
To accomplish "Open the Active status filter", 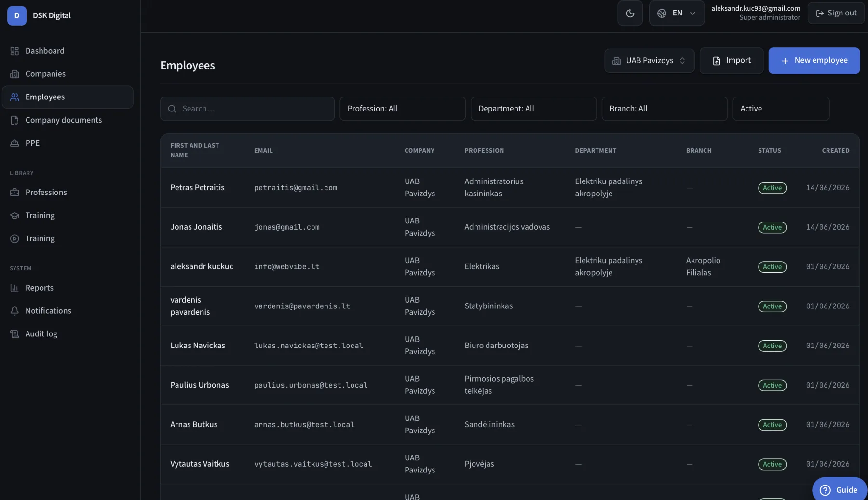I will pyautogui.click(x=781, y=109).
